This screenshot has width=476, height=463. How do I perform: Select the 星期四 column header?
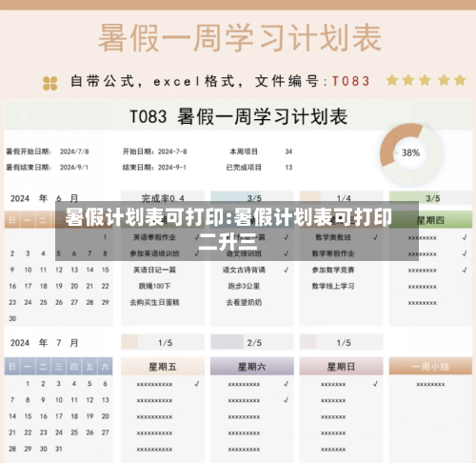(430, 220)
